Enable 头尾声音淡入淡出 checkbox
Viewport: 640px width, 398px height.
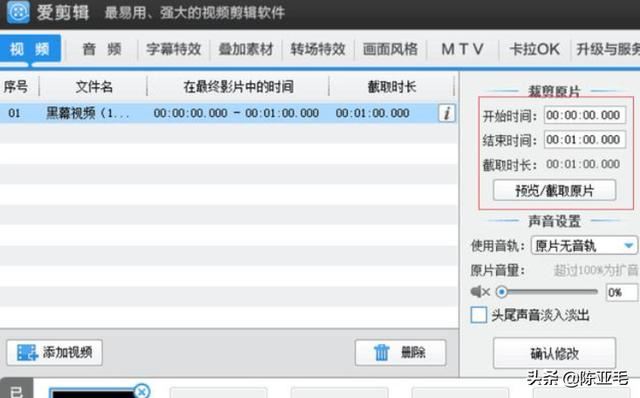click(x=479, y=315)
